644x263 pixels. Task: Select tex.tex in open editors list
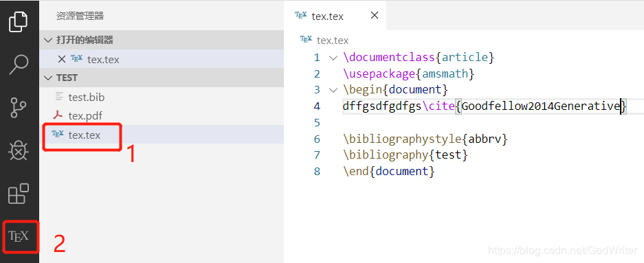(162, 60)
